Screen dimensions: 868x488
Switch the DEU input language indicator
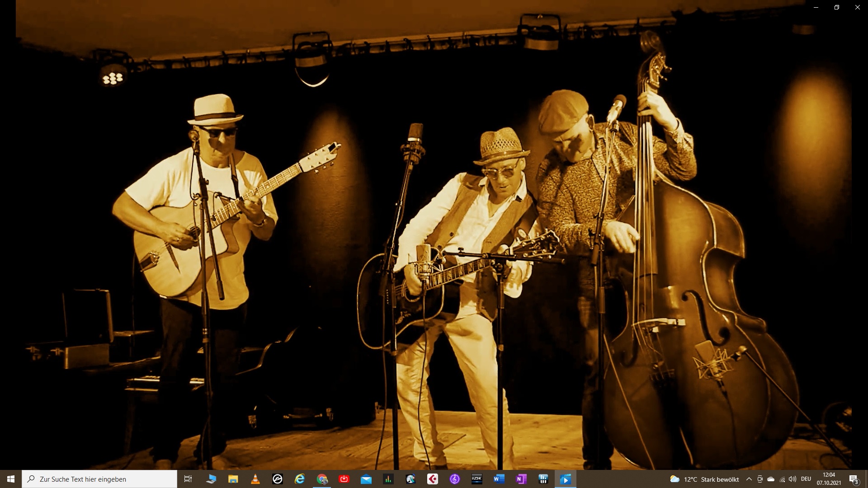coord(806,479)
